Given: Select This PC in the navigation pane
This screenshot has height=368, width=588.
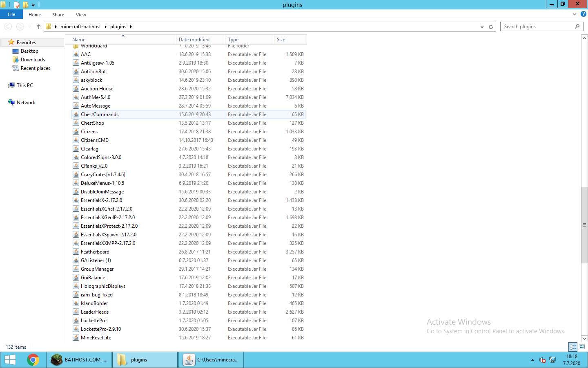Looking at the screenshot, I should coord(24,85).
